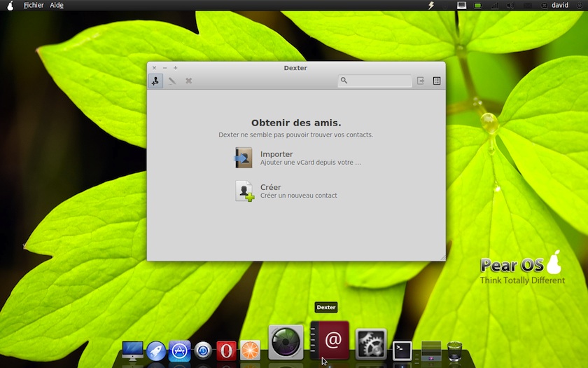Open the david user menu
The width and height of the screenshot is (588, 368).
559,5
